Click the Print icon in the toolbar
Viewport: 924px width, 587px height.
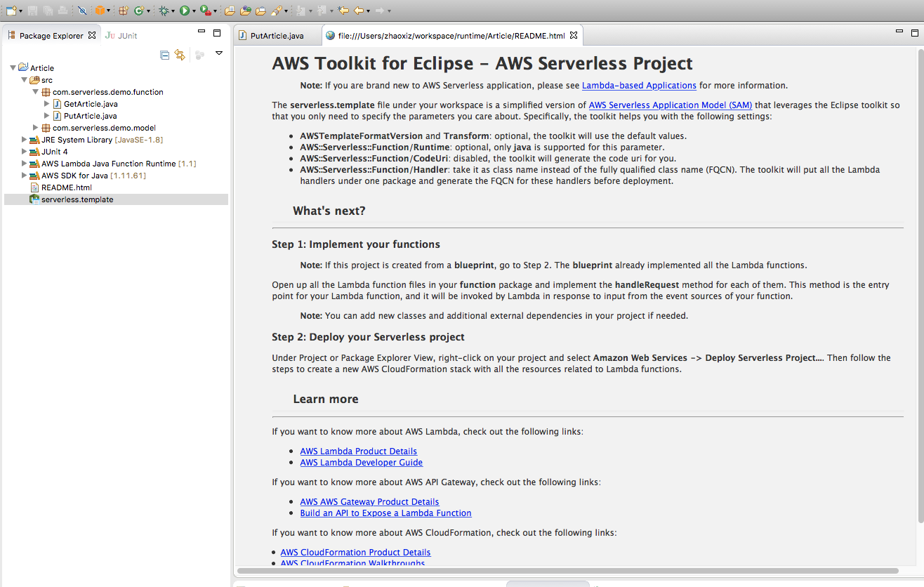[62, 11]
